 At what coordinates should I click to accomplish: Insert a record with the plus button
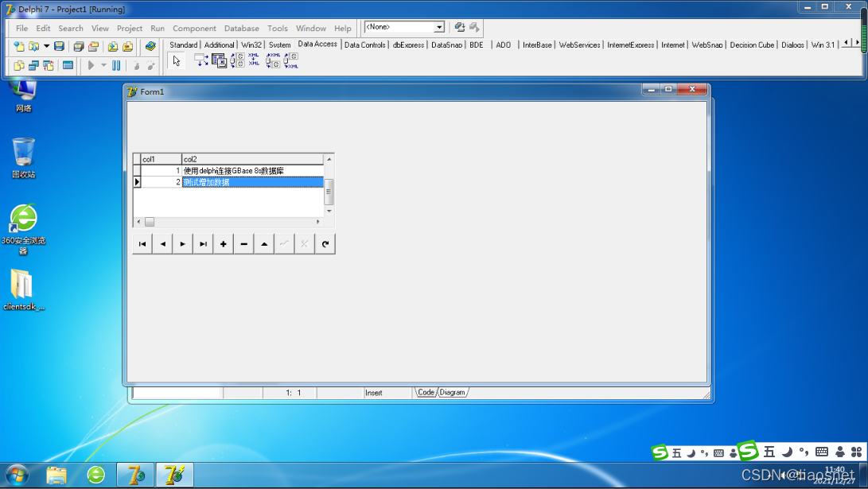[x=223, y=244]
